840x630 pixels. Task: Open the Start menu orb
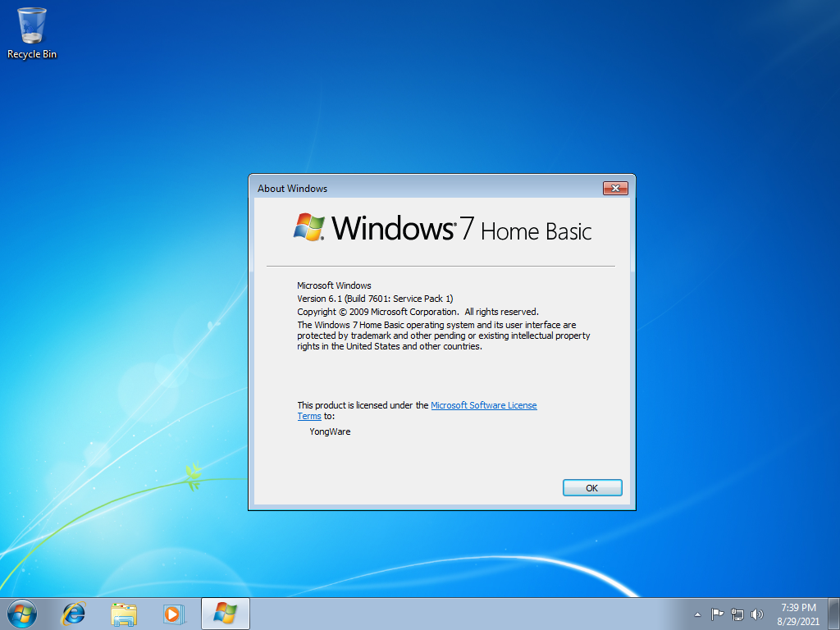(22, 614)
